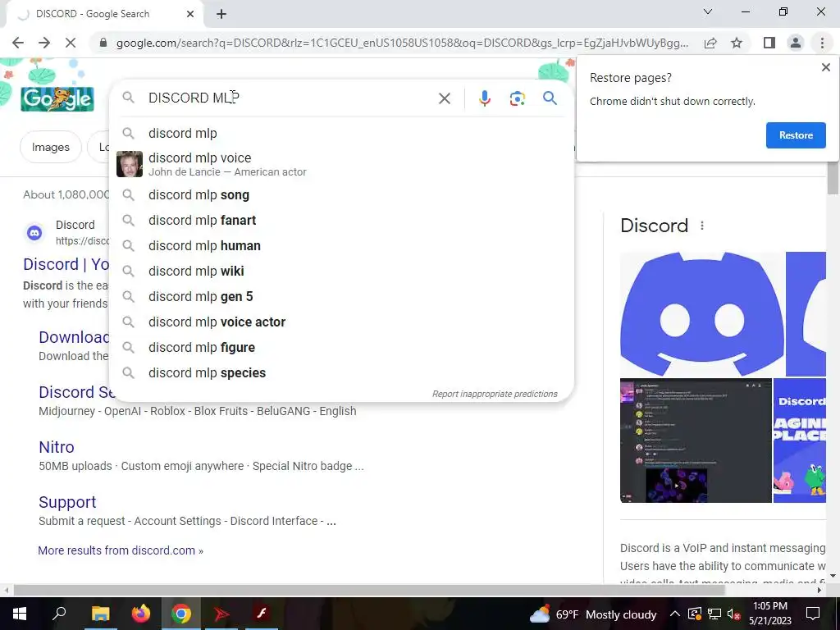Open the Support sitelink

tap(67, 502)
